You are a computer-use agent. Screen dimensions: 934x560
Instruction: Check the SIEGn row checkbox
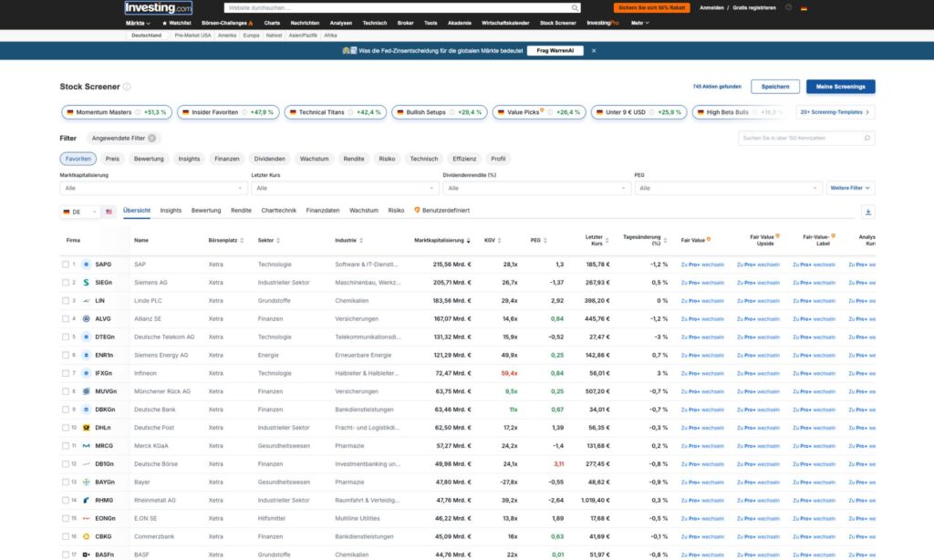66,283
